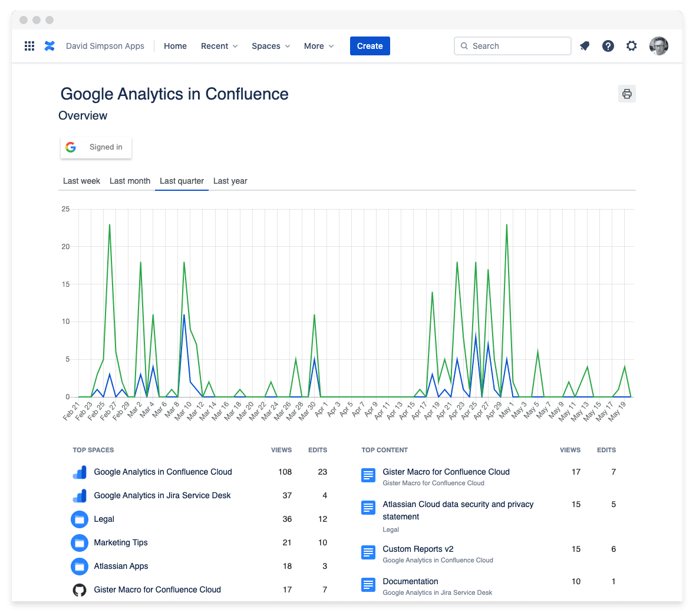The width and height of the screenshot is (696, 616).
Task: Click the TOP CONTENT heading
Action: click(x=384, y=450)
